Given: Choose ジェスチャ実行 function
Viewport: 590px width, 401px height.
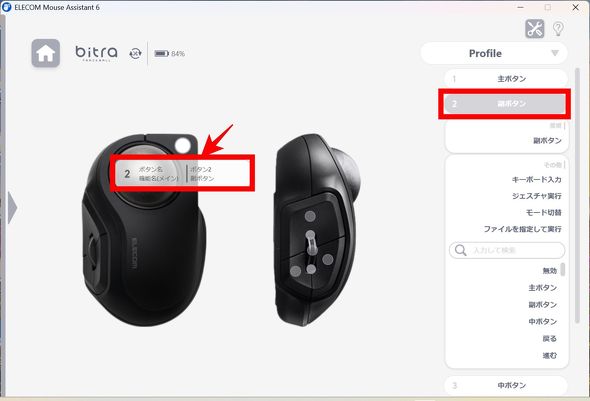Looking at the screenshot, I should [537, 196].
